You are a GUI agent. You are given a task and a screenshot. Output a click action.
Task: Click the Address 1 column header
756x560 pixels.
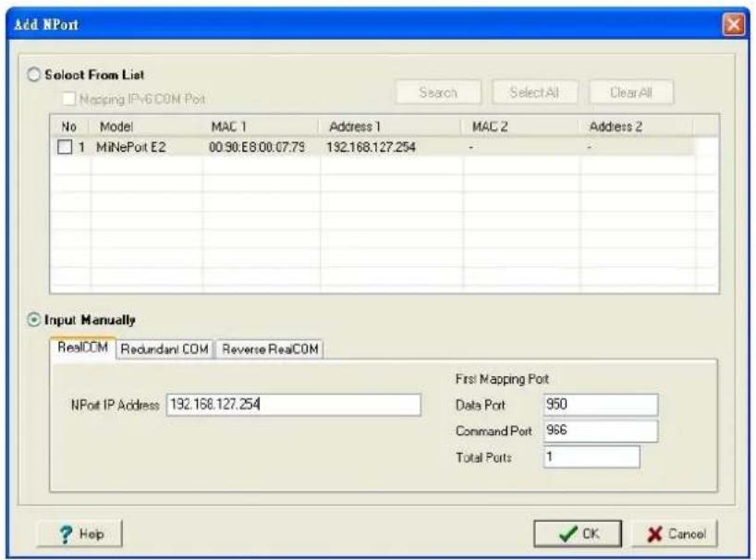tap(391, 127)
